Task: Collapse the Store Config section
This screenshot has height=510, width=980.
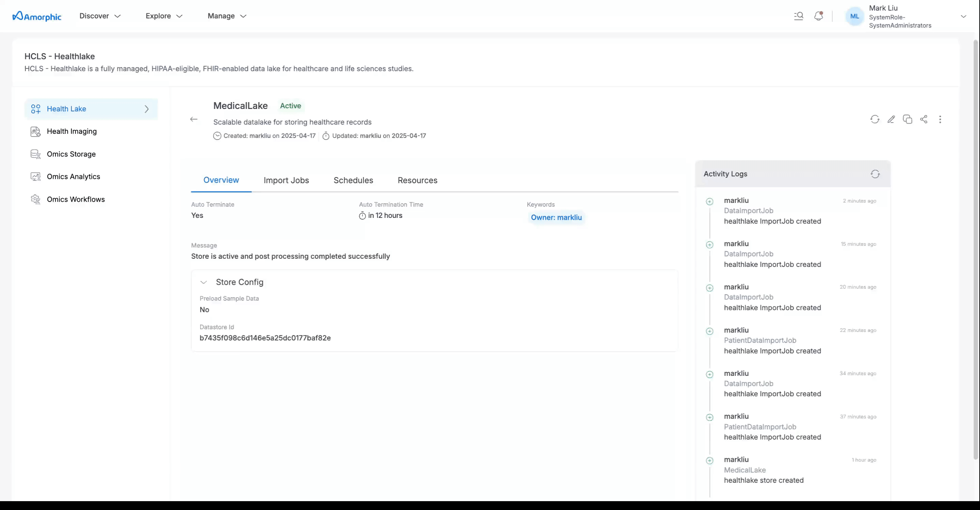Action: [203, 282]
